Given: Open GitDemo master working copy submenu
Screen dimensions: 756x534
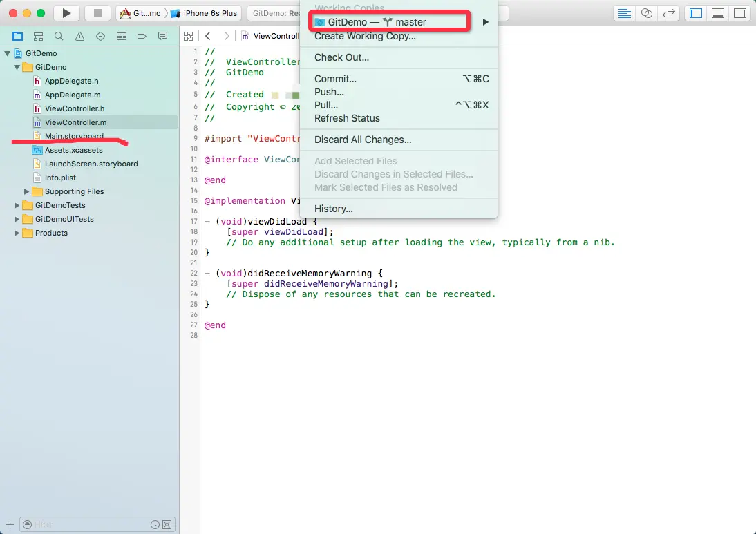Looking at the screenshot, I should coord(398,22).
